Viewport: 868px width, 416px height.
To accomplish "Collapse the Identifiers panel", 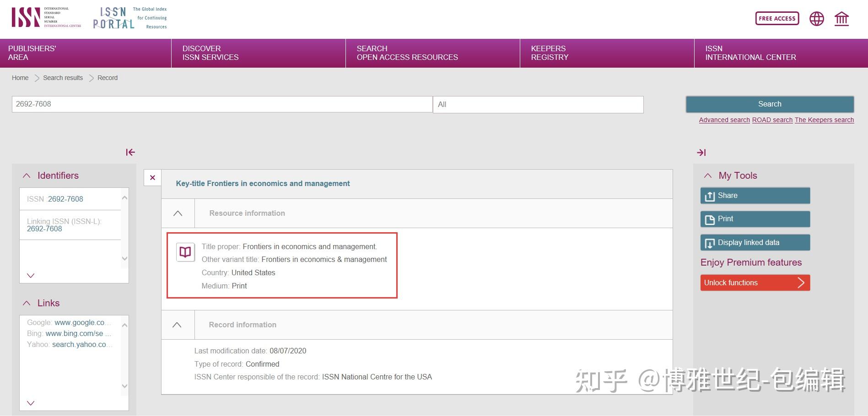I will tap(27, 175).
